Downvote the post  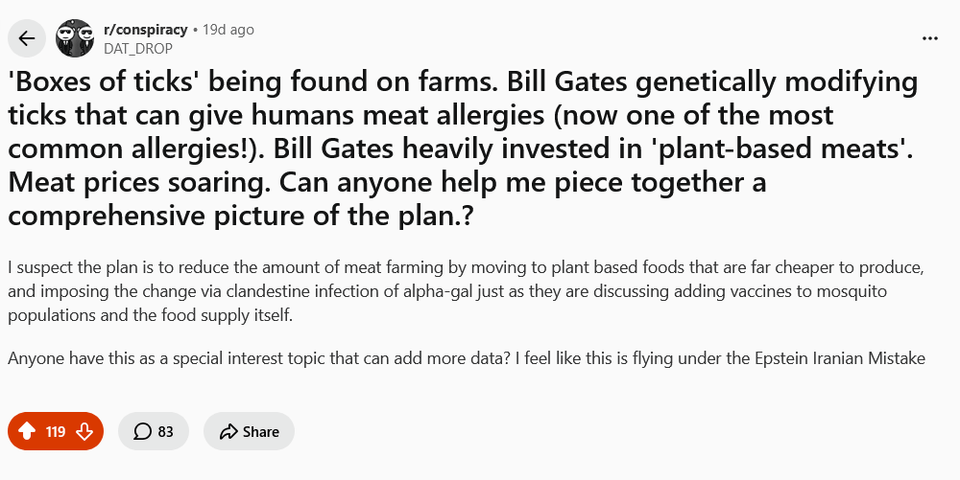pyautogui.click(x=85, y=432)
